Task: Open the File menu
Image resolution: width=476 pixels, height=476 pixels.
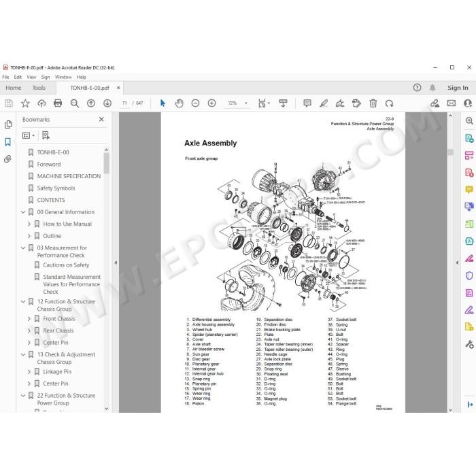Action: 5,77
